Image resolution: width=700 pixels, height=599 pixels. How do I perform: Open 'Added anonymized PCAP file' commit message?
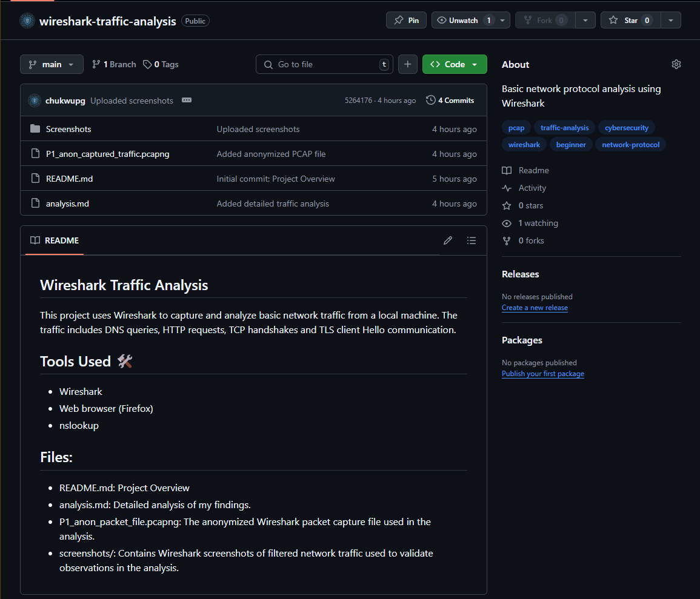coord(271,154)
